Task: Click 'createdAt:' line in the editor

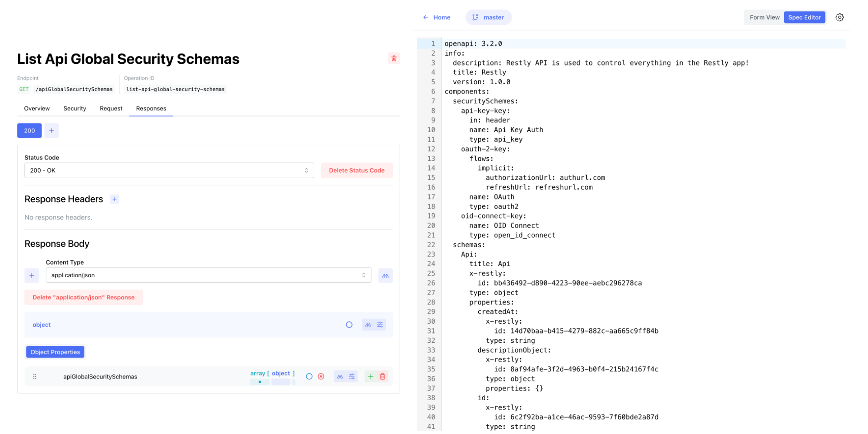Action: click(x=498, y=311)
